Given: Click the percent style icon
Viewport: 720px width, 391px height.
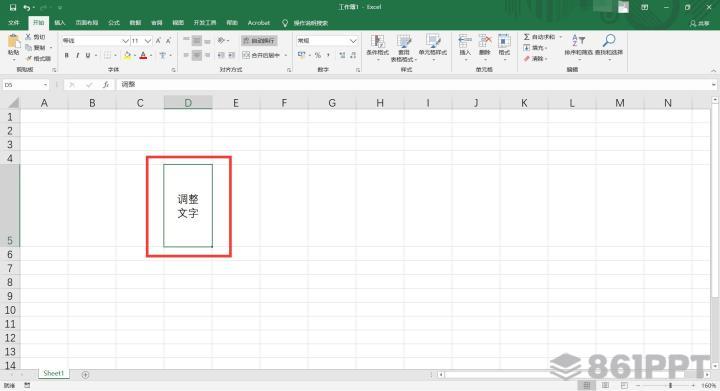Looking at the screenshot, I should click(318, 56).
